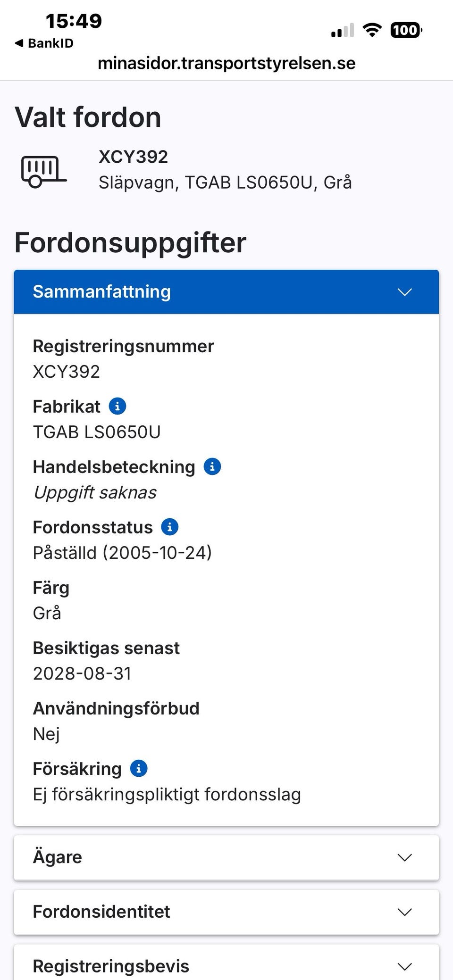Tap the clock showing 15:49

74,21
